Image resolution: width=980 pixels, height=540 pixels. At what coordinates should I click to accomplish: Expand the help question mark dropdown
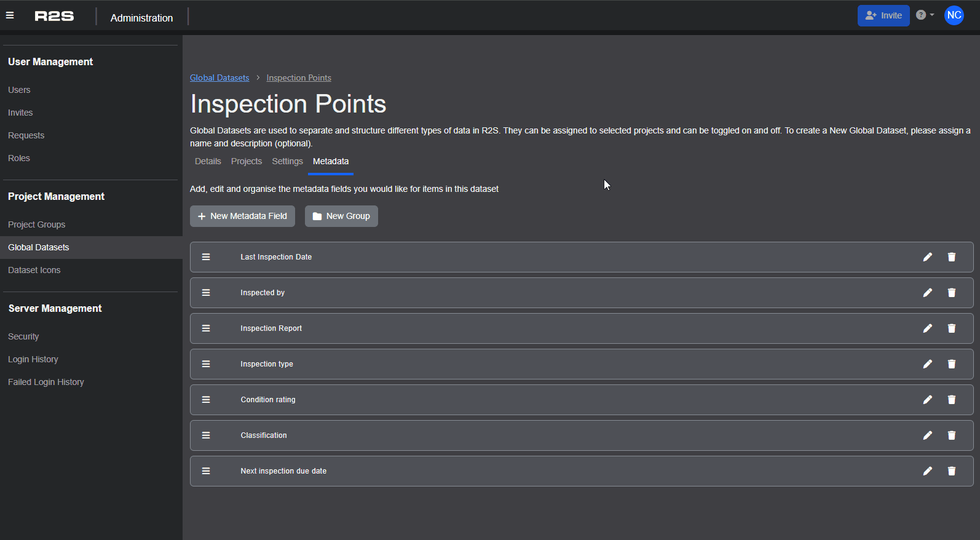(x=925, y=15)
